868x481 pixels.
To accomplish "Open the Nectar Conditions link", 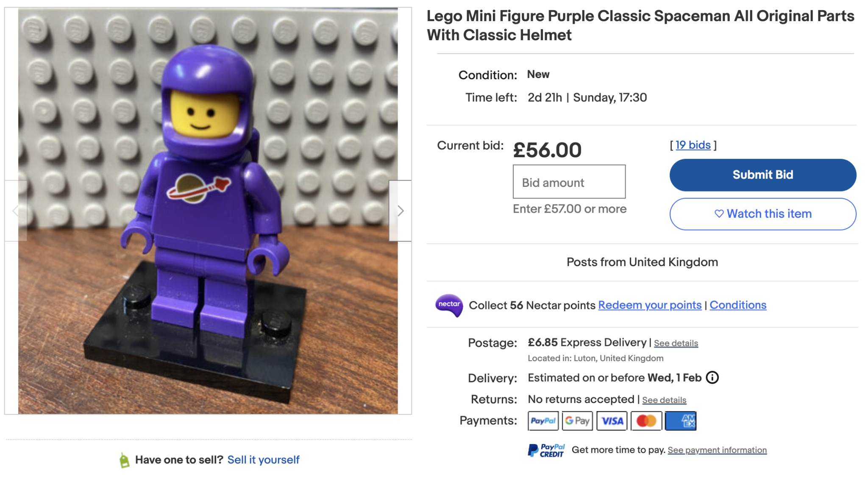I will (x=738, y=305).
